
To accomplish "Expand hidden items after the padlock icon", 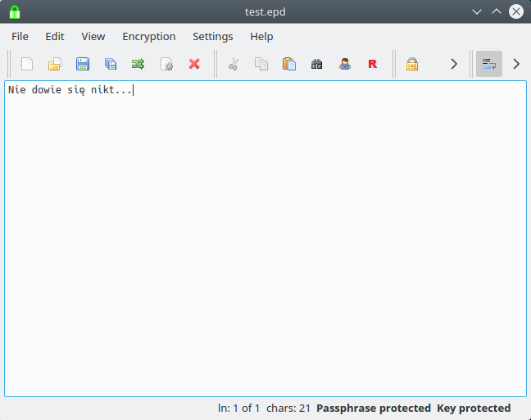I will click(454, 64).
